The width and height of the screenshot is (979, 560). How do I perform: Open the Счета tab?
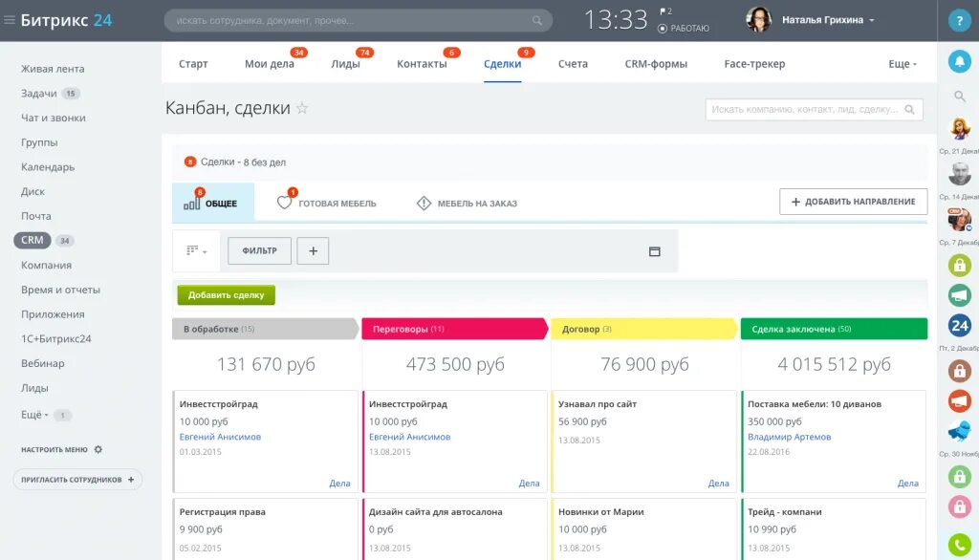(x=573, y=64)
